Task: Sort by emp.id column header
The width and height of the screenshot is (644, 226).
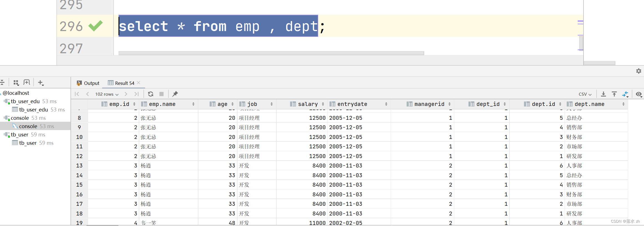Action: (x=119, y=104)
